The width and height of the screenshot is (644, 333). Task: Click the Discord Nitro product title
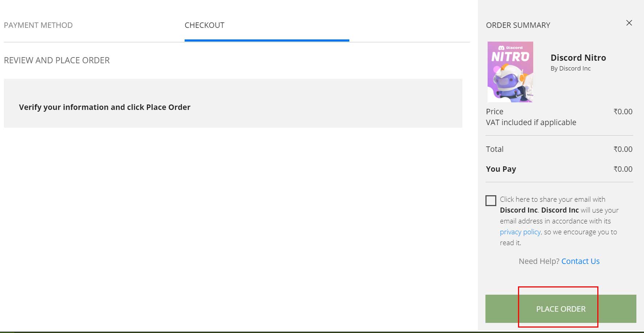[578, 57]
